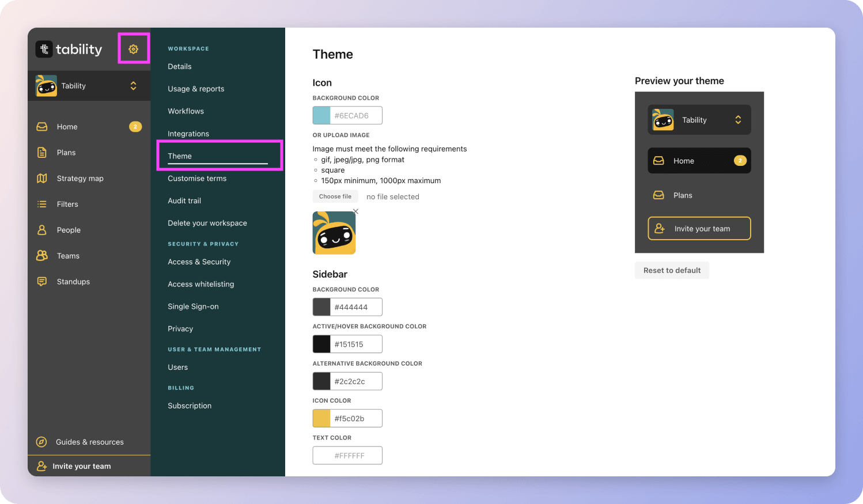863x504 pixels.
Task: Click the Choose file button
Action: [x=335, y=196]
